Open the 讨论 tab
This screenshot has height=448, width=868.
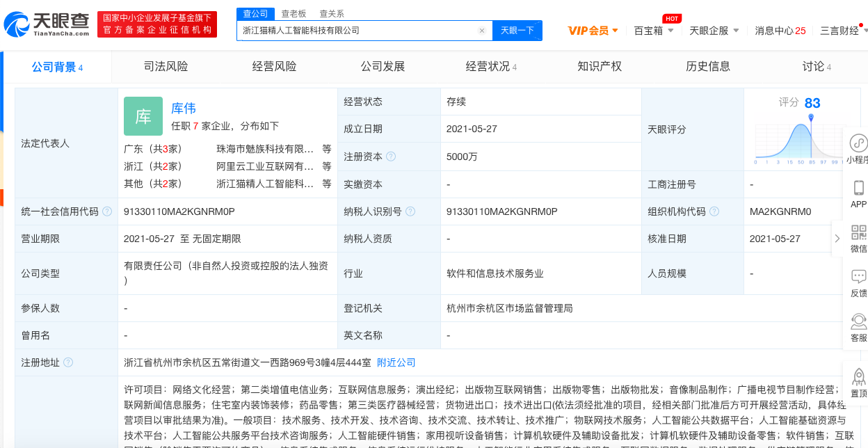817,67
